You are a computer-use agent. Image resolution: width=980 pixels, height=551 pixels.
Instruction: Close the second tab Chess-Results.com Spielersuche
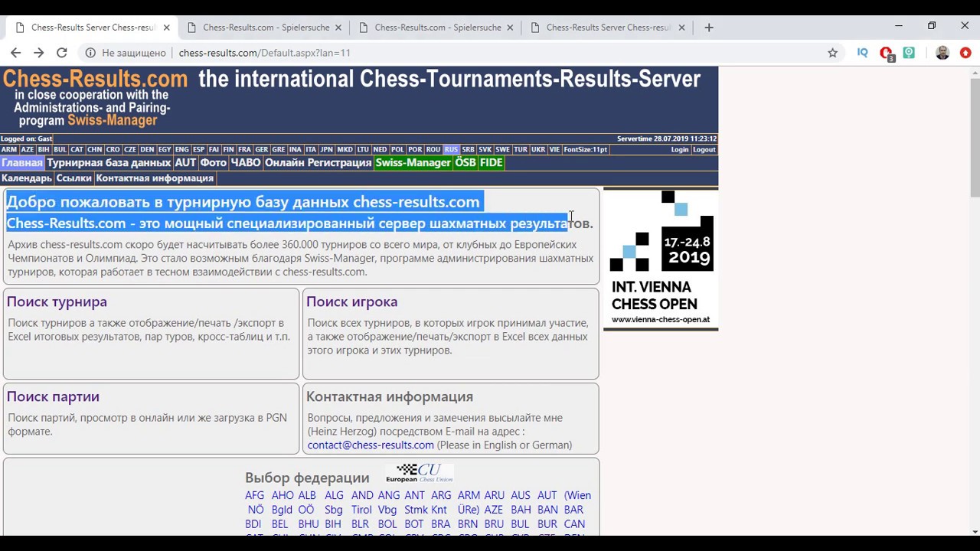[x=338, y=28]
